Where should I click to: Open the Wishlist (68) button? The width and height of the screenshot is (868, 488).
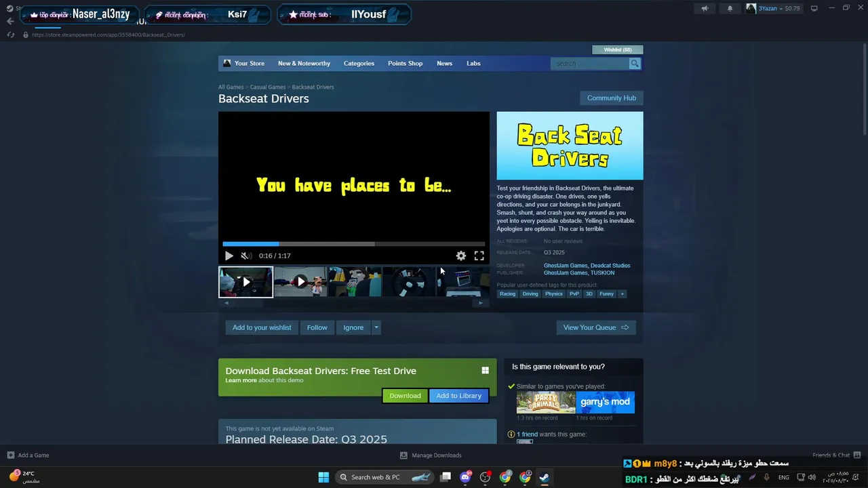click(618, 49)
